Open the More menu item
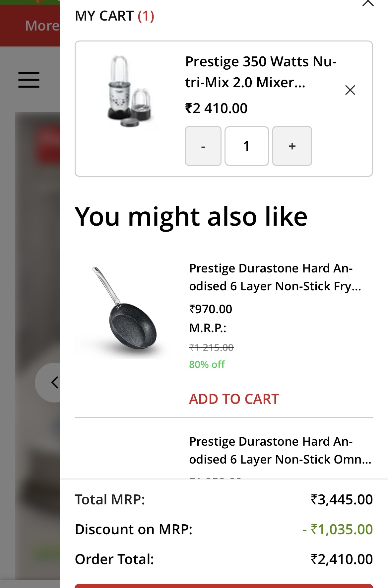Viewport: 388px width, 588px height. pyautogui.click(x=42, y=26)
